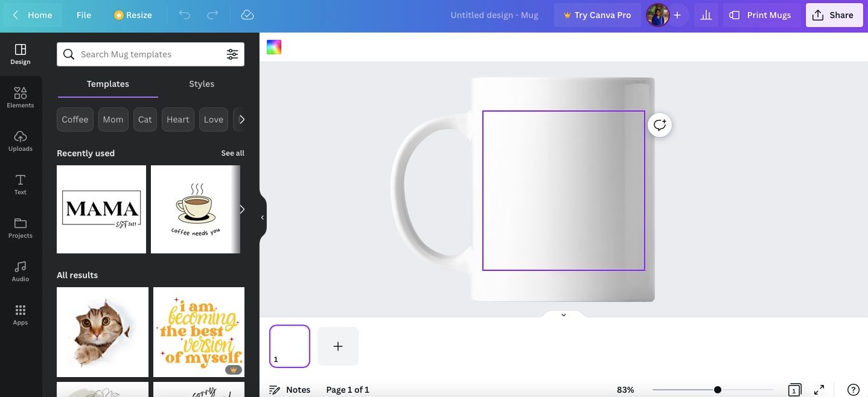
Task: Add a collaborator with plus icon
Action: point(677,15)
